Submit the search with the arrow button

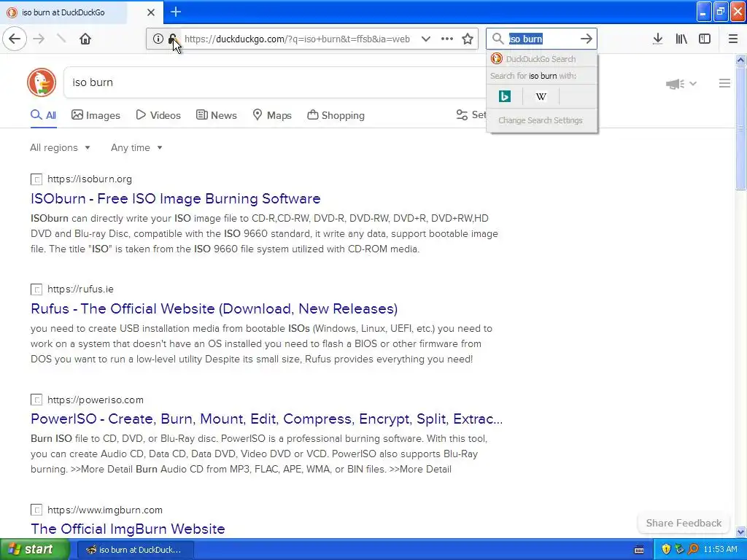click(x=587, y=39)
